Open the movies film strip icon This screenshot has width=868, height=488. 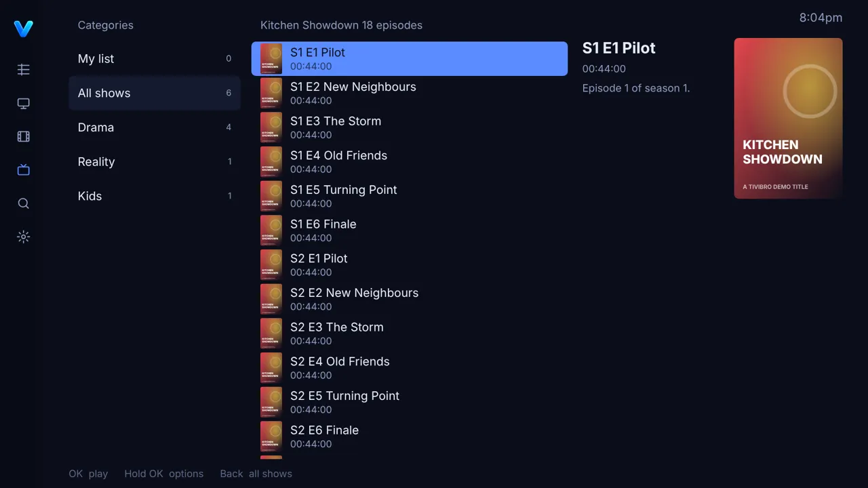(x=24, y=137)
